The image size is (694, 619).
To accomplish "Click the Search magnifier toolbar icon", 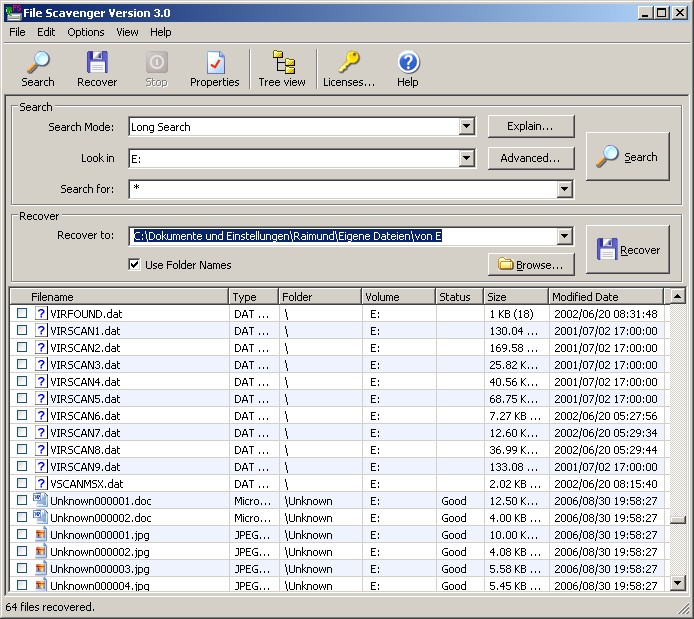I will 38,62.
